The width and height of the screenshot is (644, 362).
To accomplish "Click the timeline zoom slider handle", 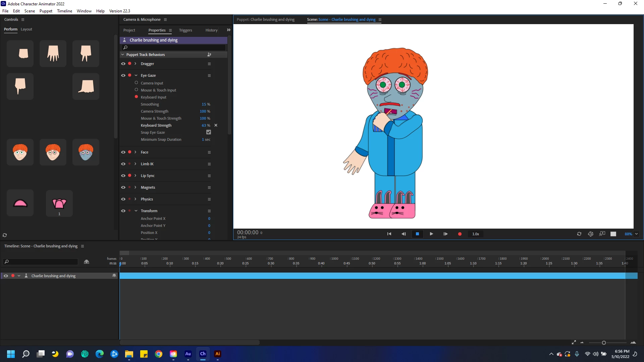I will coord(604,343).
